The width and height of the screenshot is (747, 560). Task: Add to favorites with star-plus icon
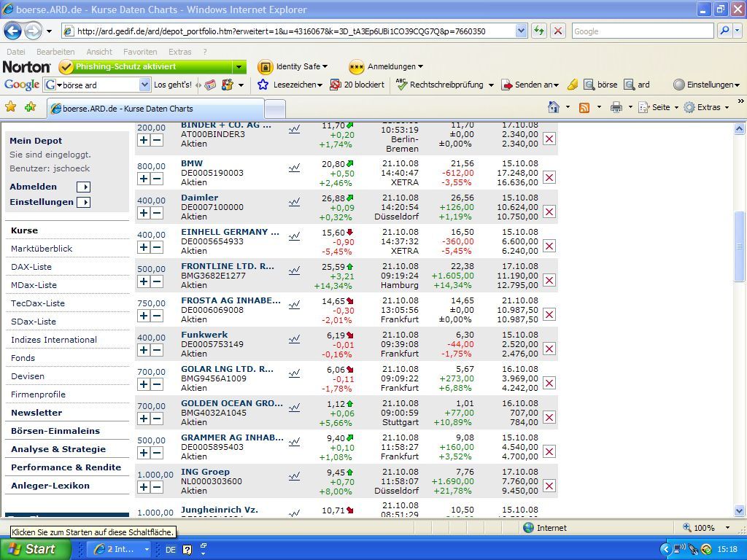coord(31,107)
